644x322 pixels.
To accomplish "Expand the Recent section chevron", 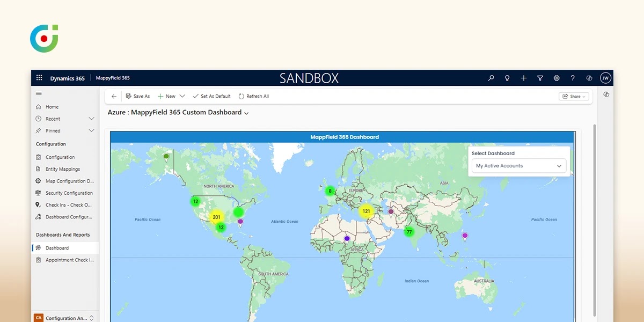I will (x=91, y=119).
